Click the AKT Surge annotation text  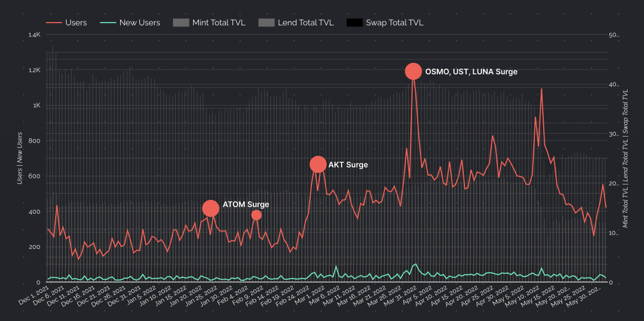click(348, 165)
